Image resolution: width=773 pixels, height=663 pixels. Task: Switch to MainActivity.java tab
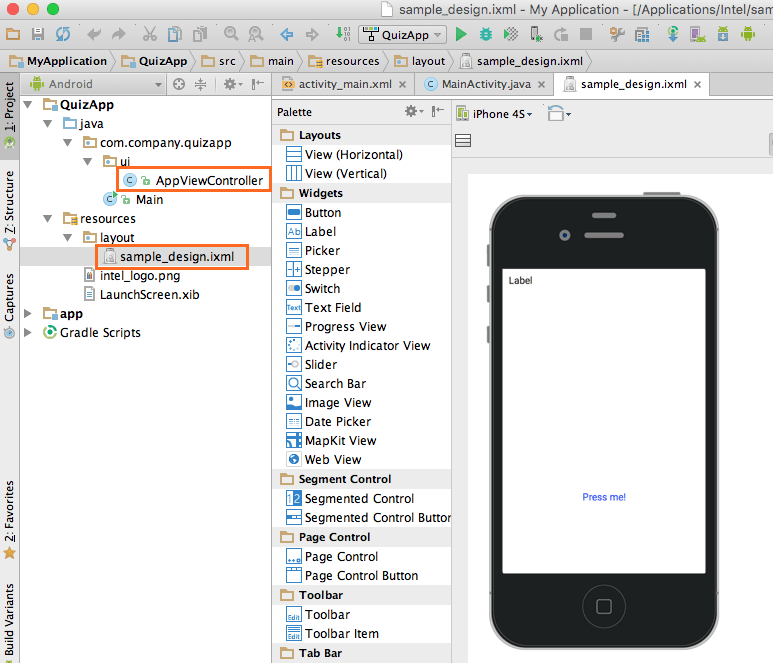(486, 84)
